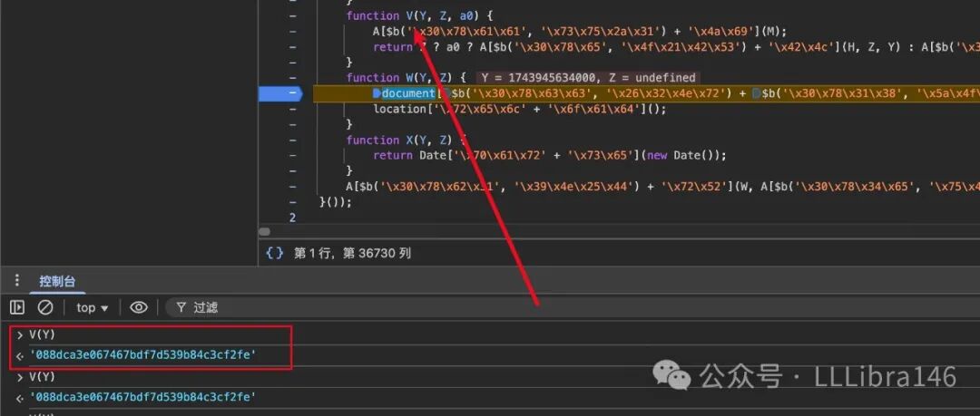The image size is (980, 416).
Task: Click the 'return Date' code line
Action: click(550, 155)
